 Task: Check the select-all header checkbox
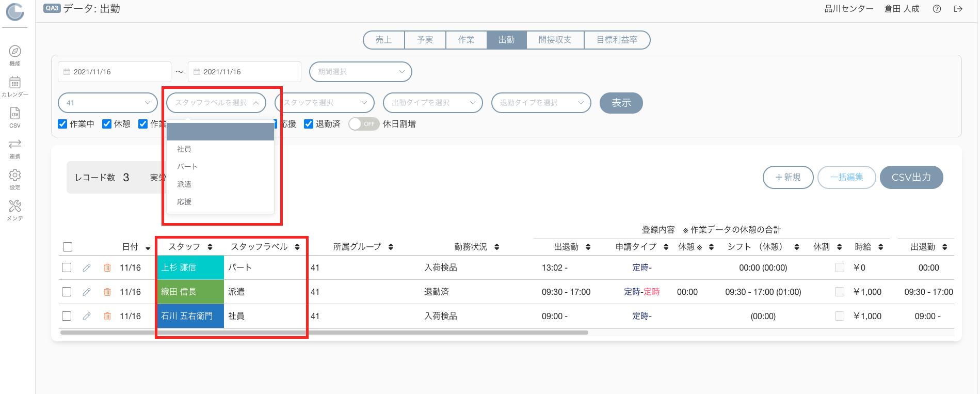pyautogui.click(x=68, y=247)
